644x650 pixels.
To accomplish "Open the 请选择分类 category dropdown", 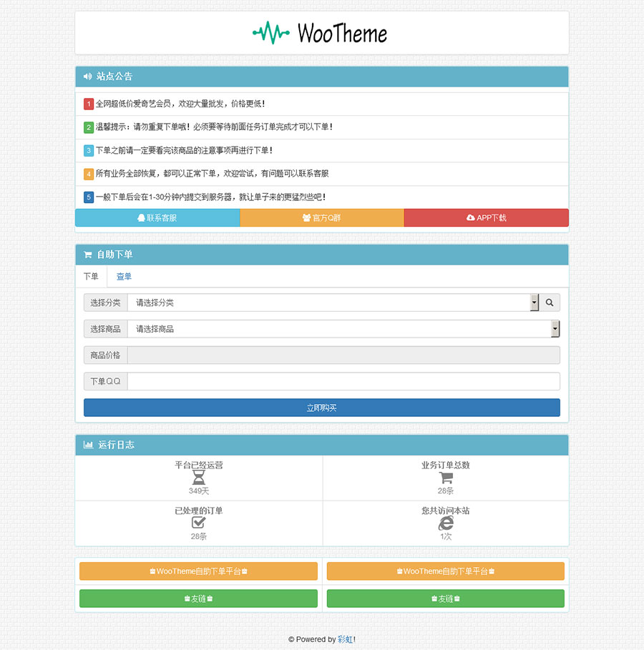I will (x=333, y=302).
